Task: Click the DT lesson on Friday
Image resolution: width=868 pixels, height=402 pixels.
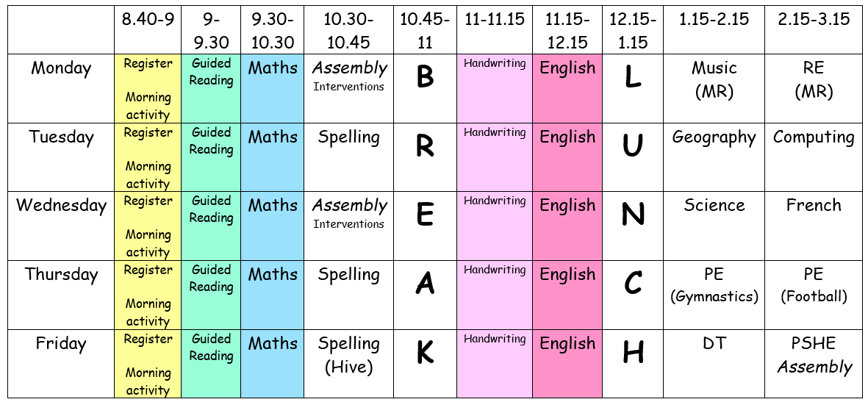Action: coord(714,344)
